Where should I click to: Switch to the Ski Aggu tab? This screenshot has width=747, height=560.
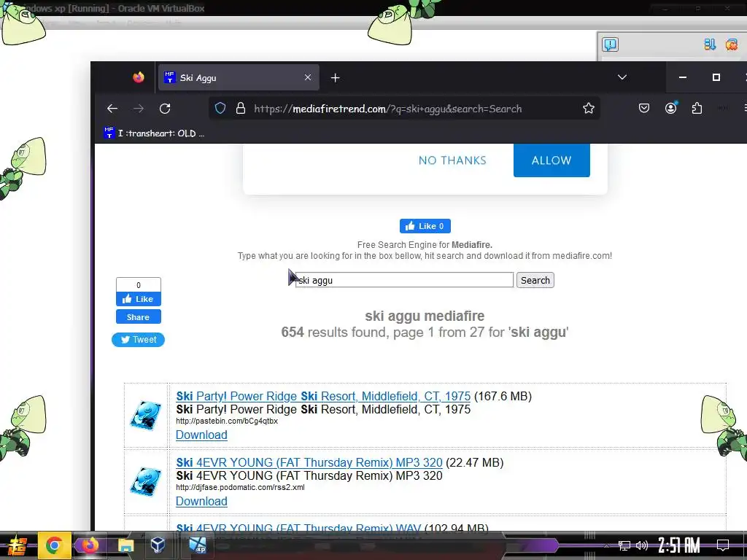(x=239, y=77)
